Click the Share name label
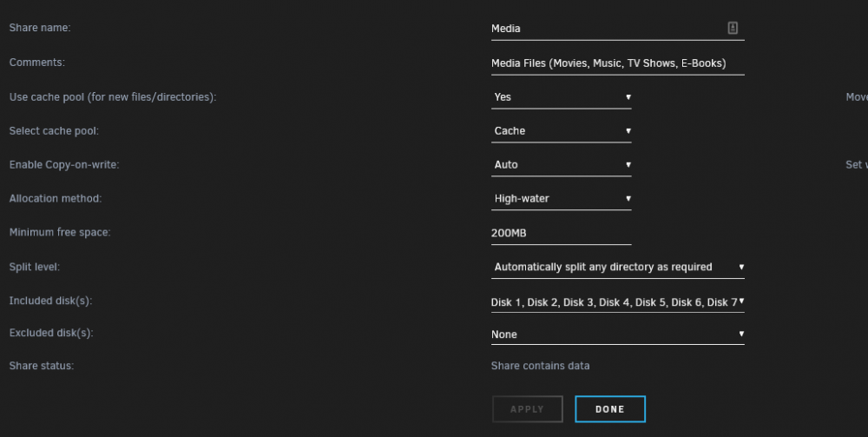Image resolution: width=868 pixels, height=437 pixels. click(x=40, y=28)
